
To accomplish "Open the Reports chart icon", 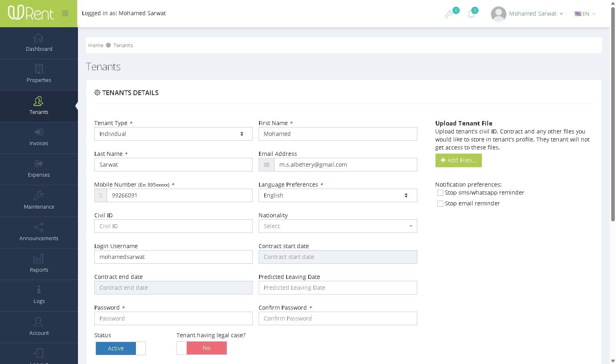I will click(39, 259).
